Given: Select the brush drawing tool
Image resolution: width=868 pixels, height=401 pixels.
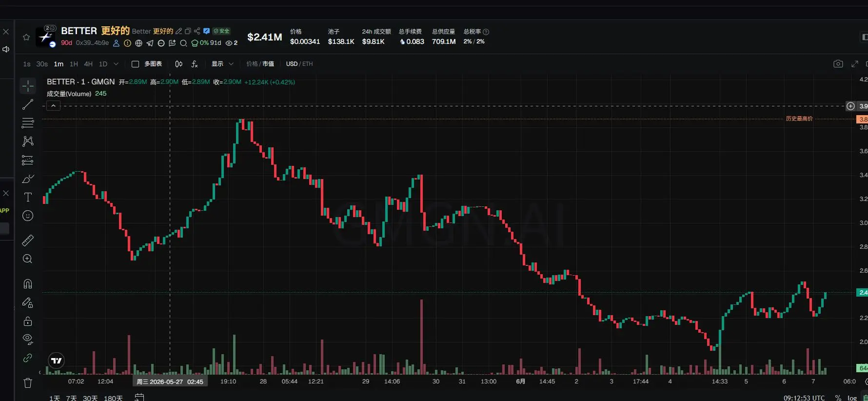Looking at the screenshot, I should tap(28, 179).
